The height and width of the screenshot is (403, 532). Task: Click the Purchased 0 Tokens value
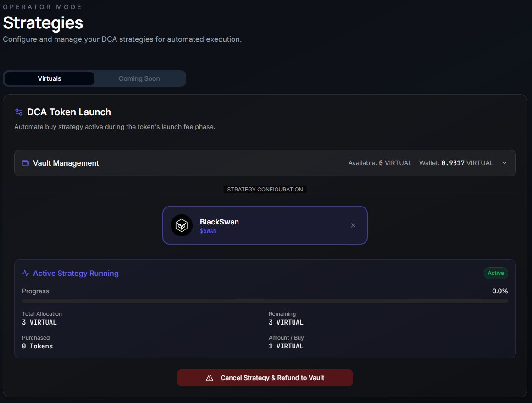pos(37,346)
